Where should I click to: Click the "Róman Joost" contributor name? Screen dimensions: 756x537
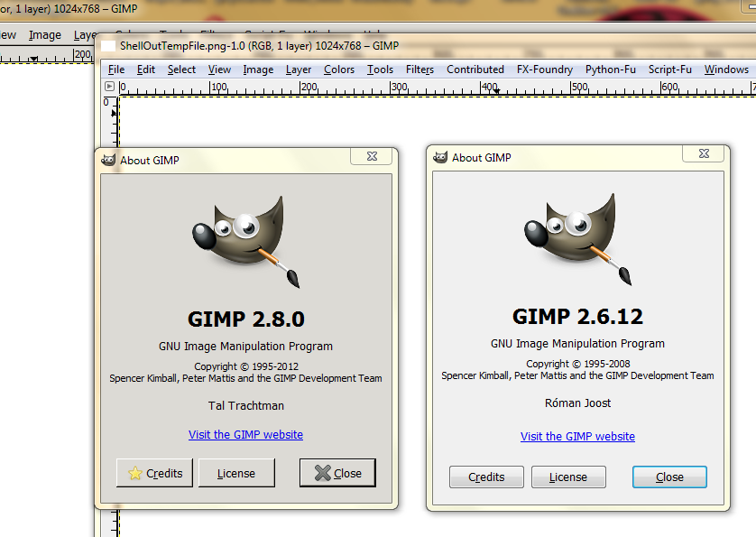click(577, 403)
